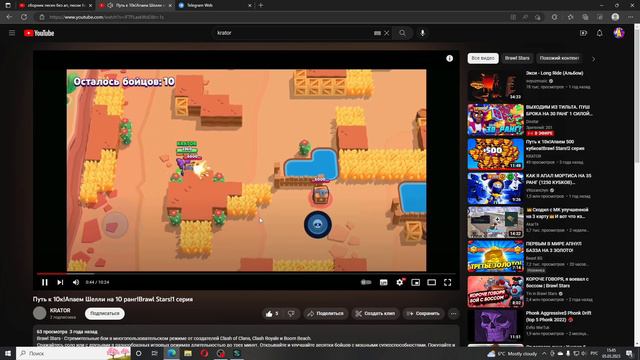This screenshot has height=360, width=640.
Task: Open the browser favorites star icon
Action: click(570, 17)
